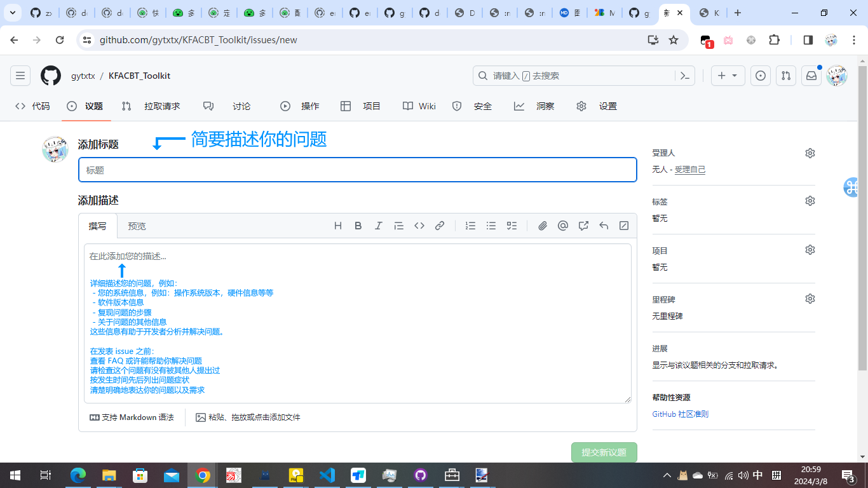Add a task list icon

(x=512, y=226)
